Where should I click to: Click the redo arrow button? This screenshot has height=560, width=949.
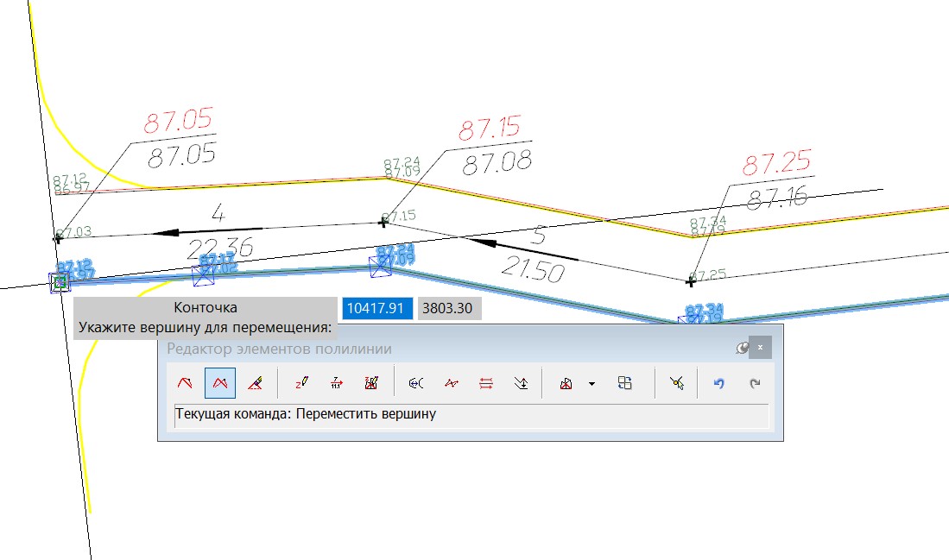click(754, 382)
